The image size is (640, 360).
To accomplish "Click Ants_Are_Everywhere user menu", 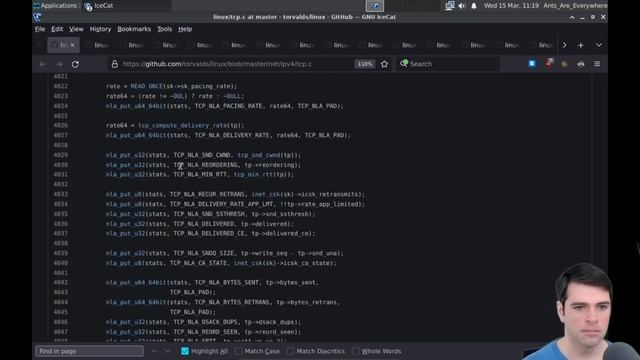I will pyautogui.click(x=575, y=6).
